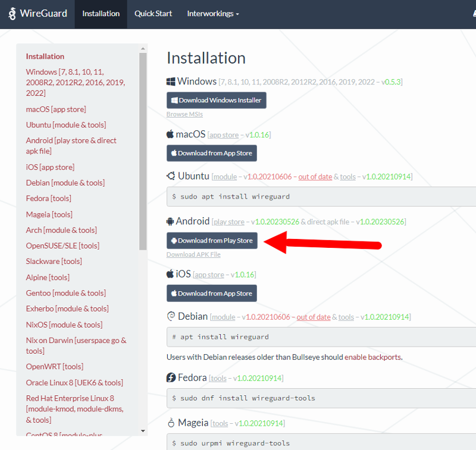Screen dimensions: 476x450
Task: Click the Apple logo next to iOS
Action: pyautogui.click(x=170, y=274)
